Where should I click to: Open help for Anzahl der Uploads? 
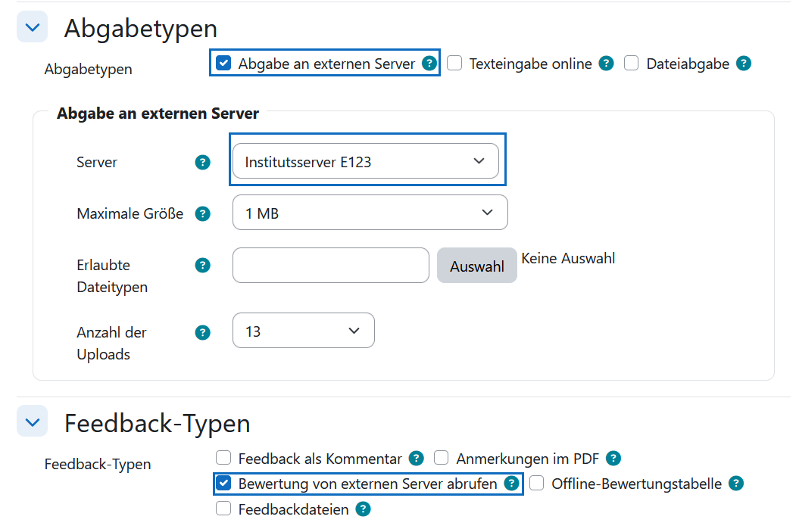click(202, 332)
